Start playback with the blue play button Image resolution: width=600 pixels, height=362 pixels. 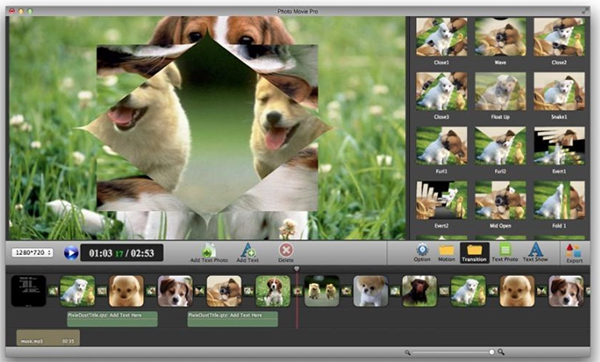tap(71, 253)
